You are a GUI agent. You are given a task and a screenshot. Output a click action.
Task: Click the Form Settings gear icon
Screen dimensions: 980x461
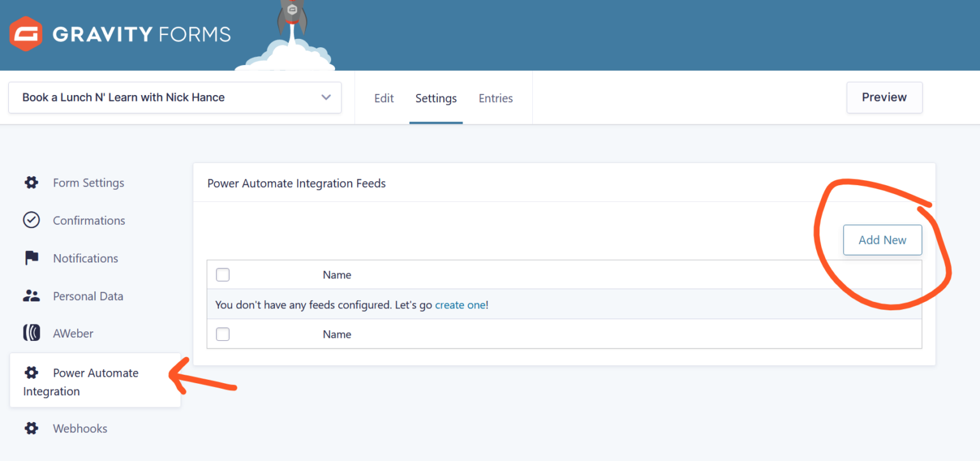click(x=31, y=183)
